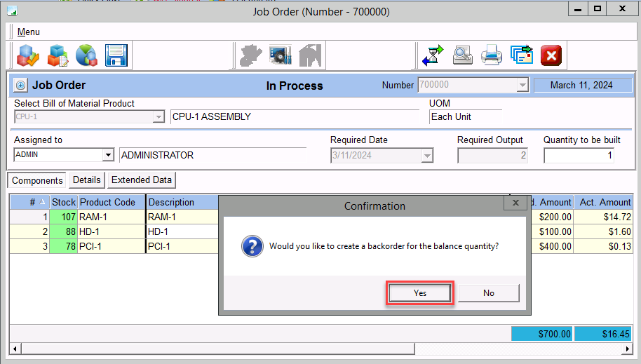Viewport: 641px width, 364px height.
Task: Switch to the Extended Data tab
Action: click(x=141, y=180)
